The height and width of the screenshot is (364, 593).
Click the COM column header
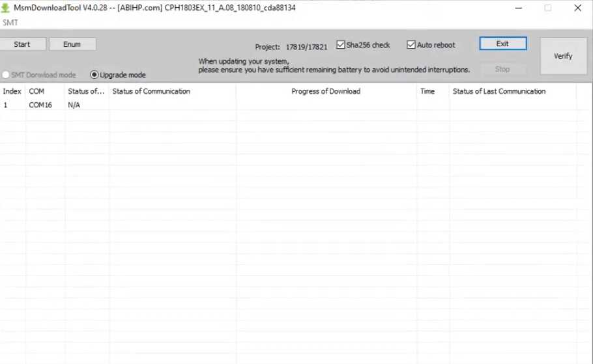coord(45,91)
